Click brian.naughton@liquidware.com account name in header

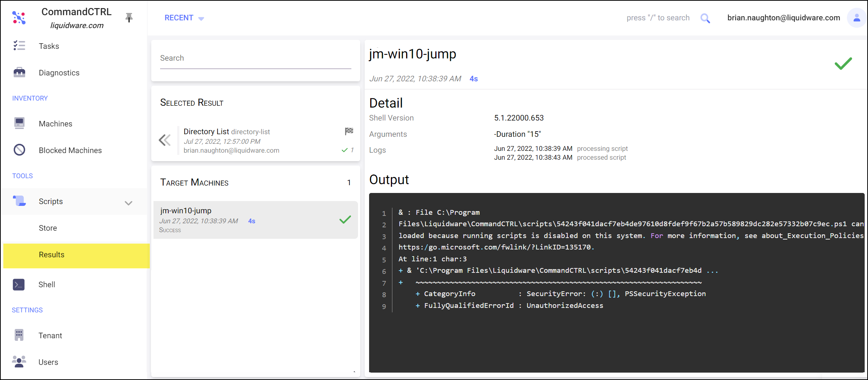click(x=783, y=18)
